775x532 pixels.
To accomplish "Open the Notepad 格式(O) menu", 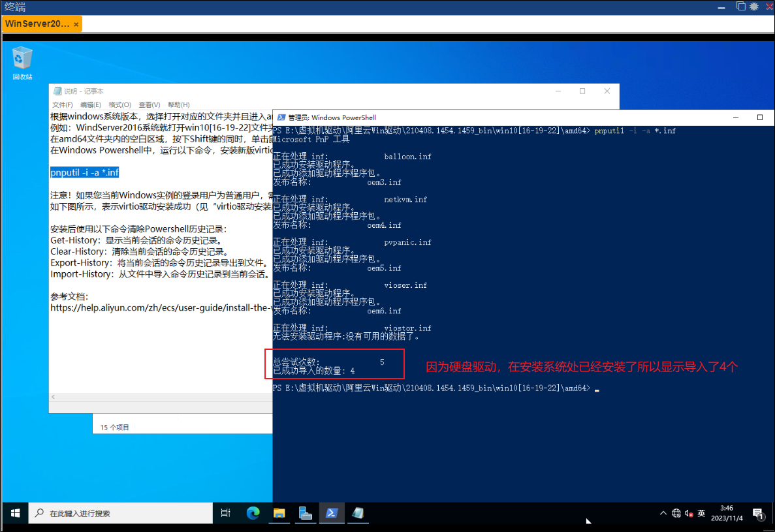I will (119, 104).
